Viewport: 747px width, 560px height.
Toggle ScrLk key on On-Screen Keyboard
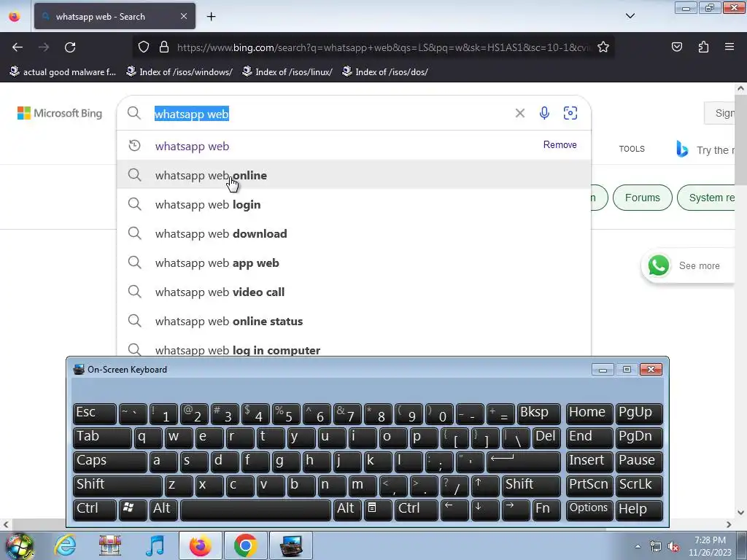(639, 485)
